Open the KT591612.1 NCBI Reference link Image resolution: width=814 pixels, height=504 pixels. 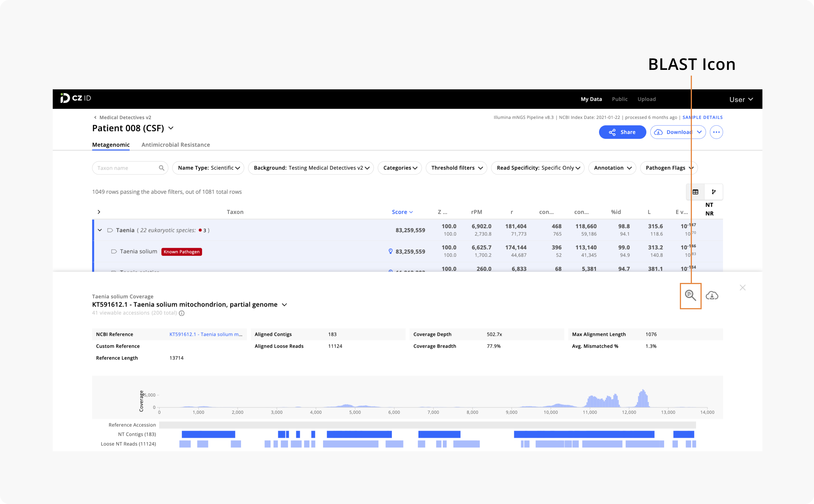coord(206,334)
